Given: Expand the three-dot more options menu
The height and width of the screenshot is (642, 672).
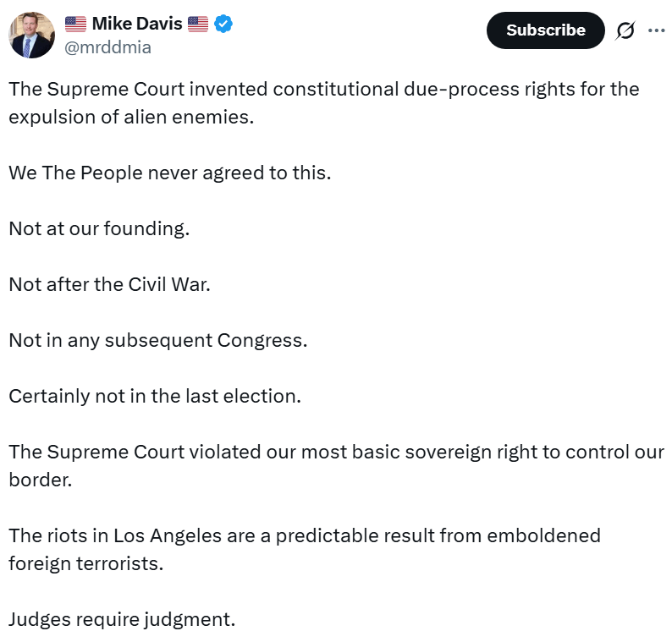Looking at the screenshot, I should [x=656, y=30].
